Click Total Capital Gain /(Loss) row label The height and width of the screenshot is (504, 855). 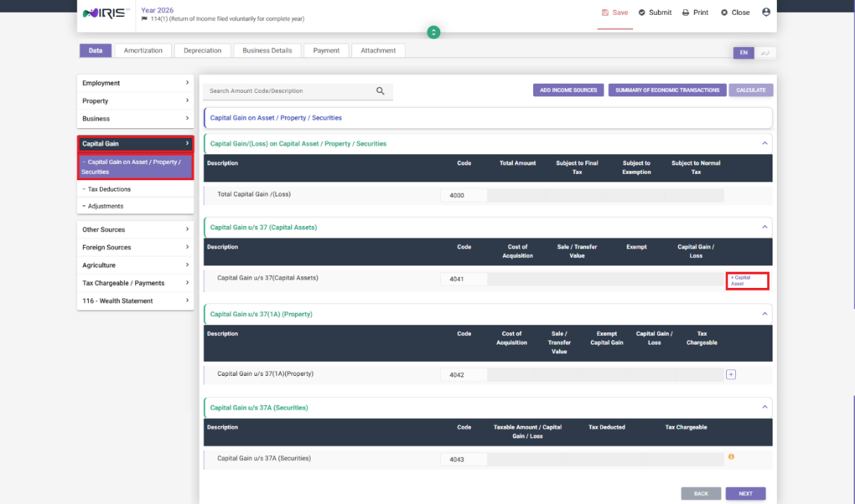click(254, 194)
